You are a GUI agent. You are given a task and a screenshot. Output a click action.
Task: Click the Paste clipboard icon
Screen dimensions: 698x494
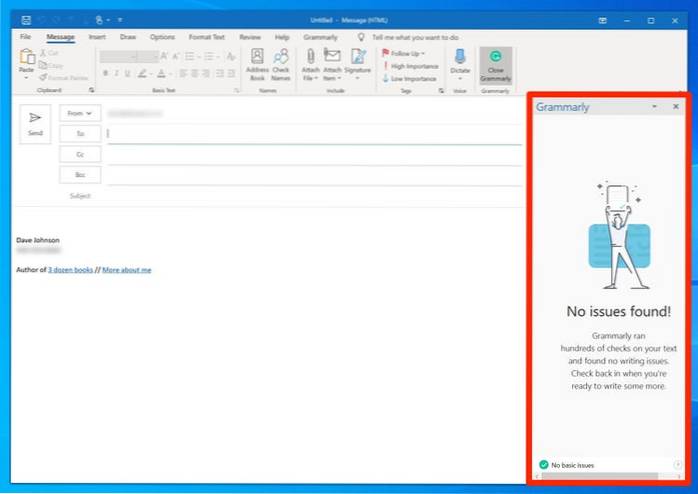click(26, 60)
